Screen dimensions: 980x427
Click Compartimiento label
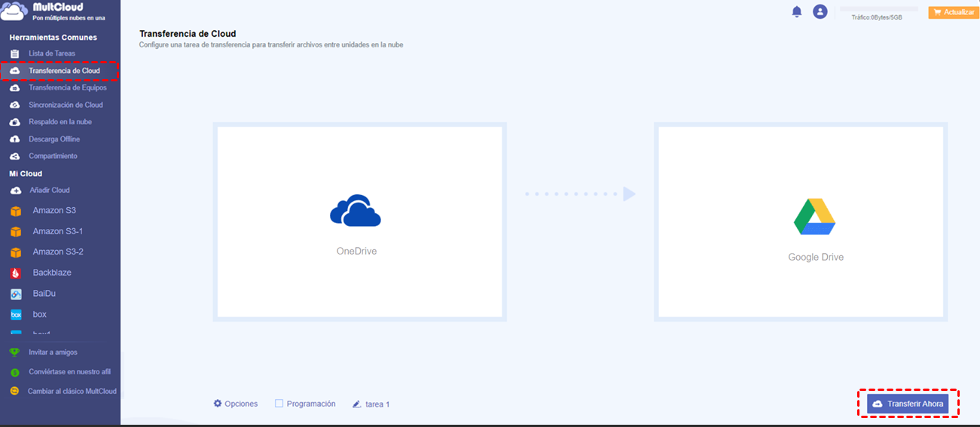pyautogui.click(x=53, y=156)
